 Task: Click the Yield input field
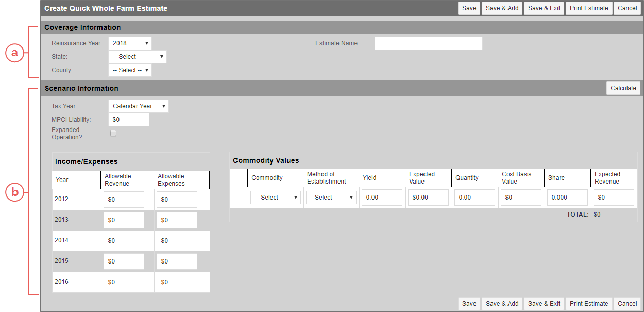pyautogui.click(x=382, y=197)
